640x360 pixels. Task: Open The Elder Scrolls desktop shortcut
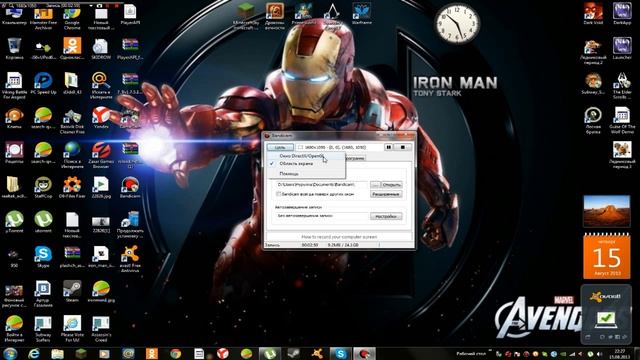click(622, 86)
